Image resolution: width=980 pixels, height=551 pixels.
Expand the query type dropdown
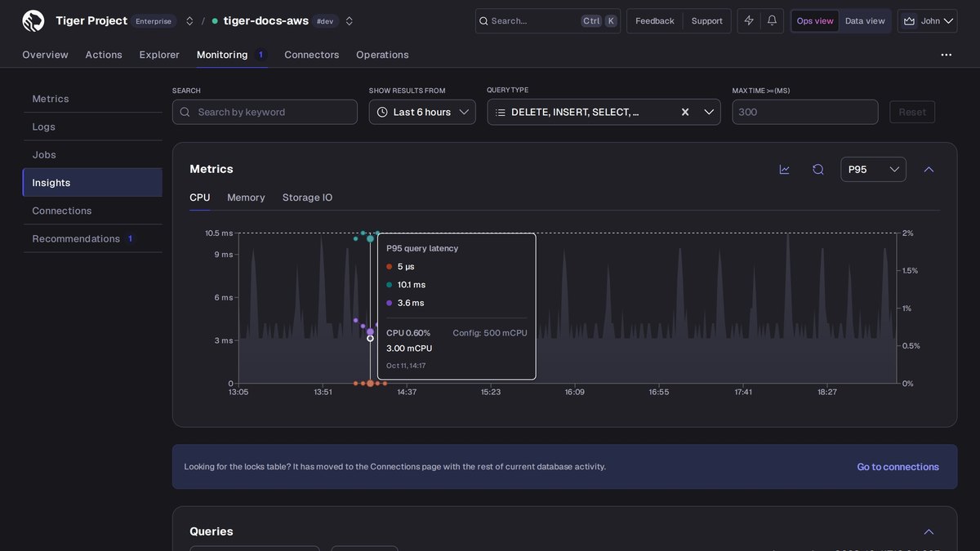pyautogui.click(x=709, y=112)
